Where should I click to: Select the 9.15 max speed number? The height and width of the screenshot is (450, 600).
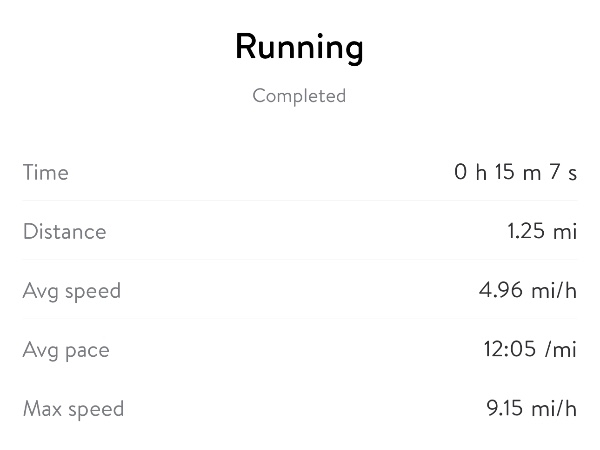507,409
